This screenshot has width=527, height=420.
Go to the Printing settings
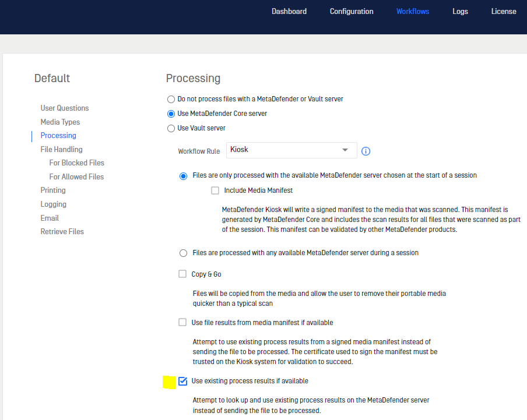(53, 190)
